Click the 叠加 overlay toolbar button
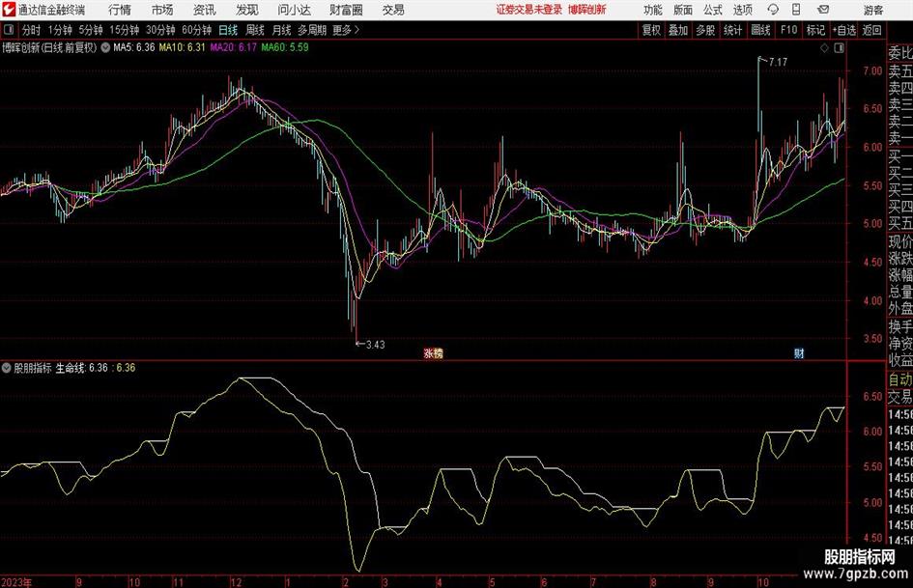 click(678, 30)
